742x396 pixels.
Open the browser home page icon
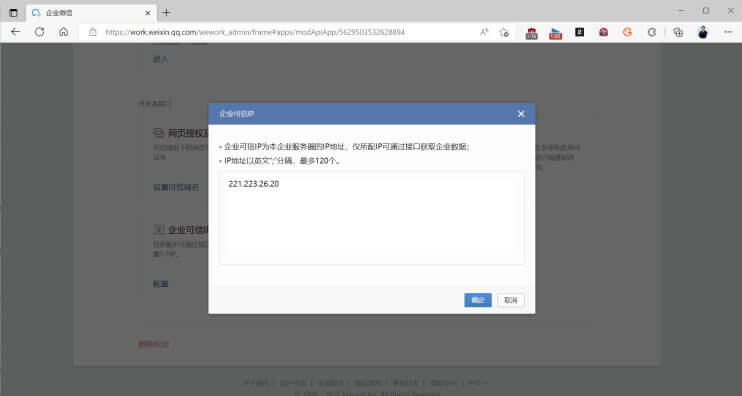point(63,32)
